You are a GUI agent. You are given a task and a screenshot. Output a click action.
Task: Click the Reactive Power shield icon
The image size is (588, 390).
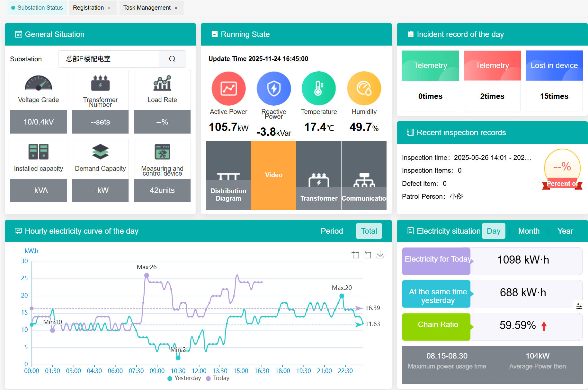(274, 89)
